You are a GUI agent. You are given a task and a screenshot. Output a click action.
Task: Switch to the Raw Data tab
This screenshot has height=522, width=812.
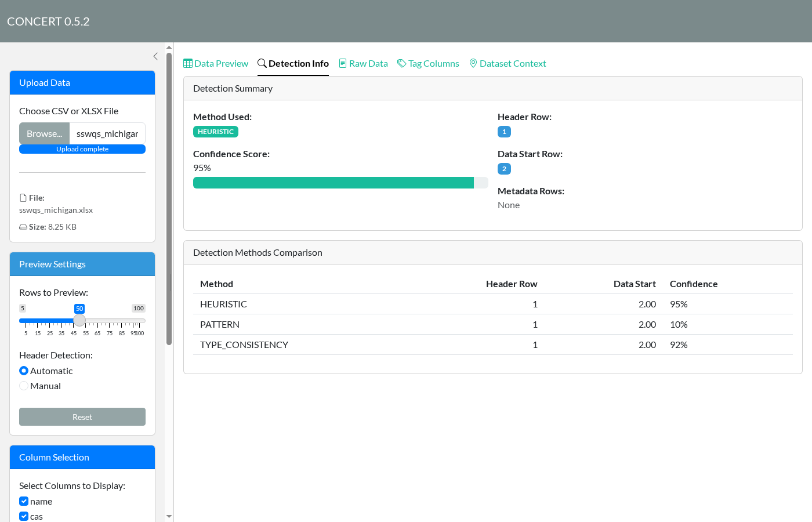pos(364,63)
